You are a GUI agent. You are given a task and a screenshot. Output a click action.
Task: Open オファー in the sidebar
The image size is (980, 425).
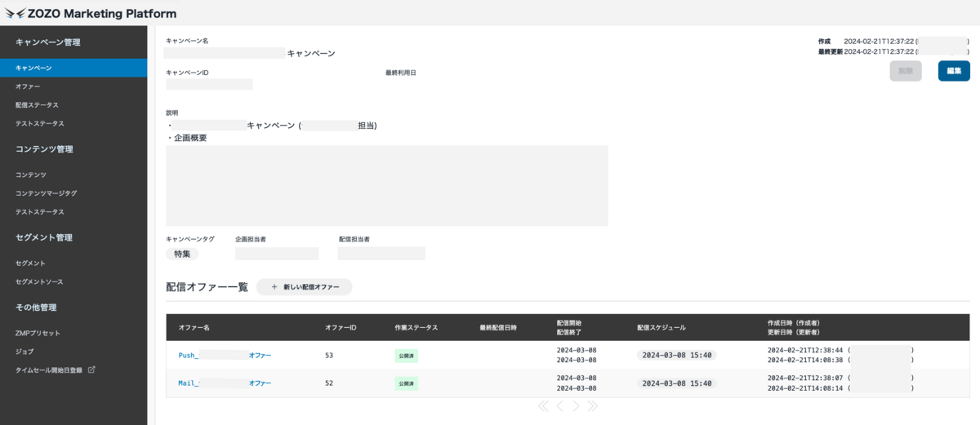pyautogui.click(x=28, y=86)
